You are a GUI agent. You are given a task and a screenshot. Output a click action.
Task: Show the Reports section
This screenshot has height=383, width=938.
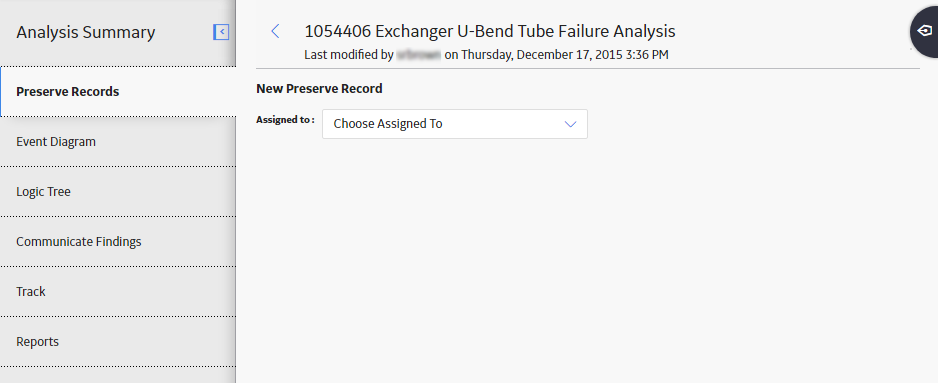point(118,342)
